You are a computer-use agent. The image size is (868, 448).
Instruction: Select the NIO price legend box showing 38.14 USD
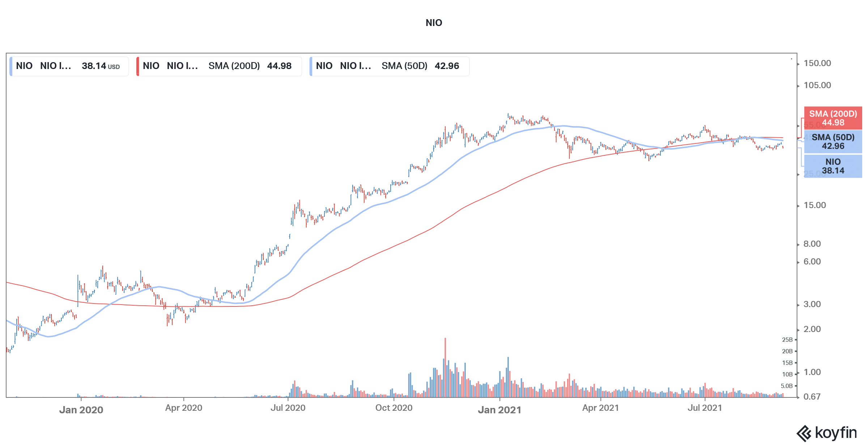click(69, 66)
